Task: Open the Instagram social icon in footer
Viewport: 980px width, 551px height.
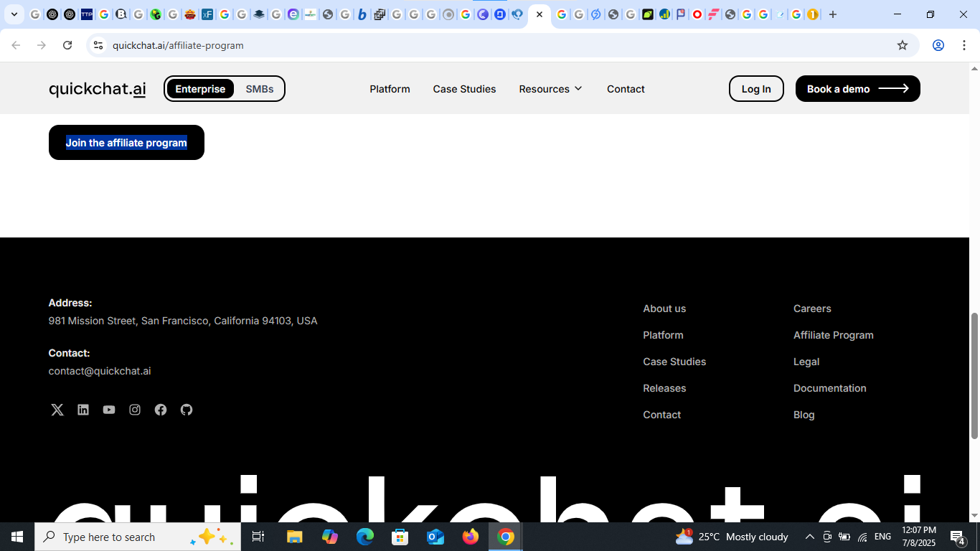Action: click(x=135, y=410)
